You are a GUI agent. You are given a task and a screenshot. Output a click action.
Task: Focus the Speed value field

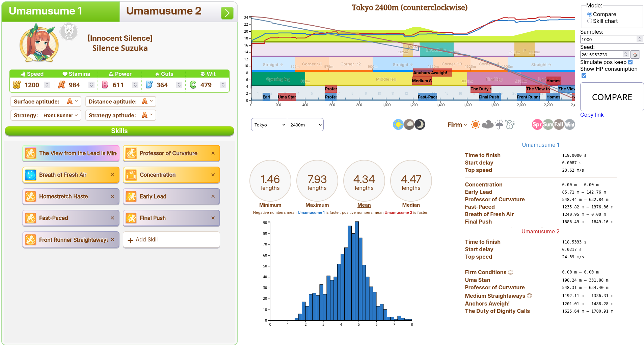coord(32,85)
